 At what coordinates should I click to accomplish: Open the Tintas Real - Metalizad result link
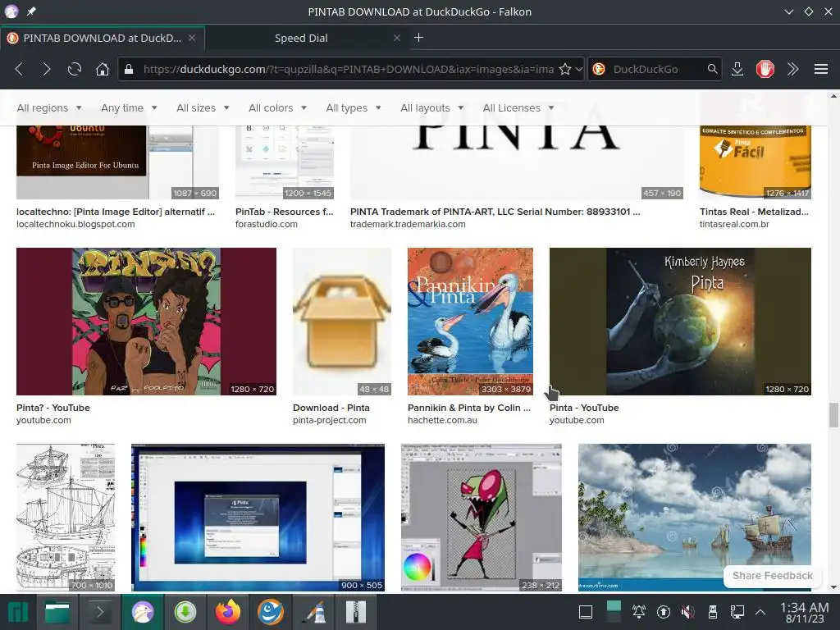[x=755, y=212]
